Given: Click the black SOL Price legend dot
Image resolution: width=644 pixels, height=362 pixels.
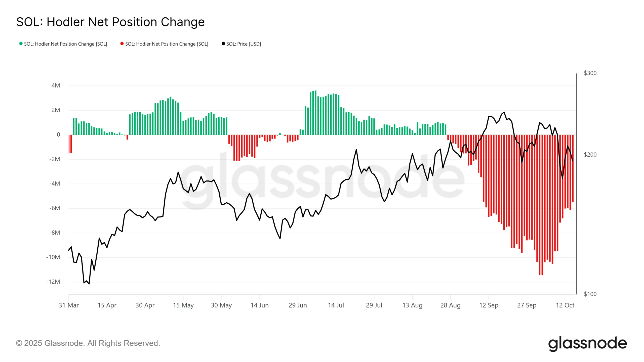Looking at the screenshot, I should pyautogui.click(x=223, y=43).
